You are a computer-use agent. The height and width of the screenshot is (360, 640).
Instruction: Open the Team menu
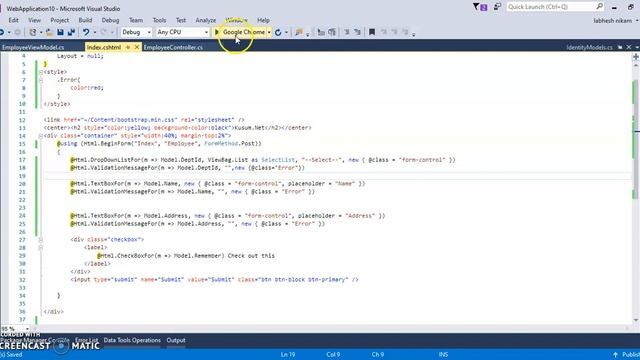pyautogui.click(x=136, y=20)
